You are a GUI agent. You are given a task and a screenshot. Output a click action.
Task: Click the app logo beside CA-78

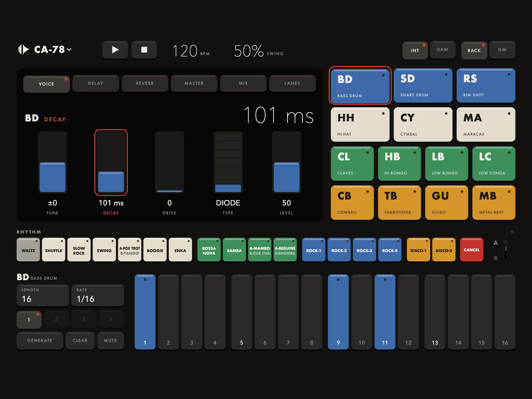tap(23, 49)
